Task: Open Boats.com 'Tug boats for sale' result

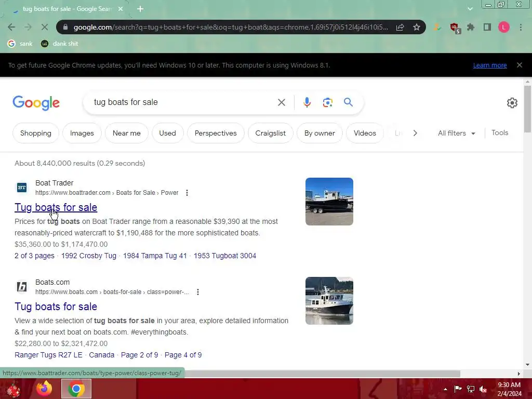Action: 56,307
